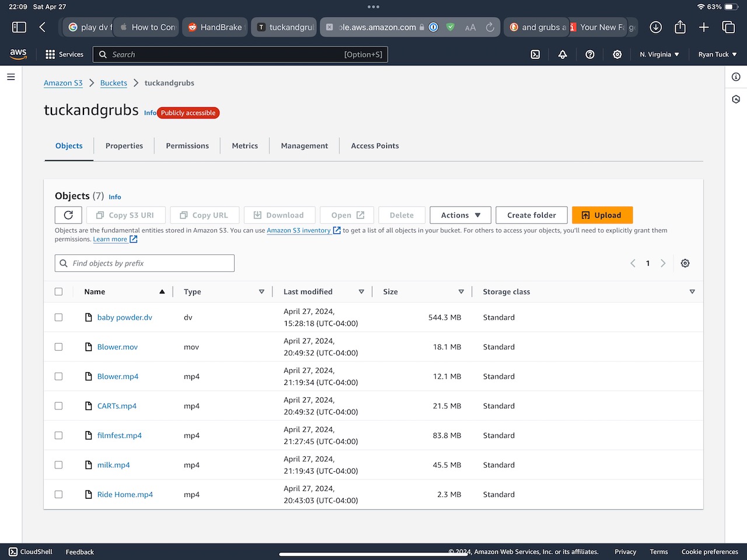747x560 pixels.
Task: Click the refresh objects button
Action: [68, 215]
